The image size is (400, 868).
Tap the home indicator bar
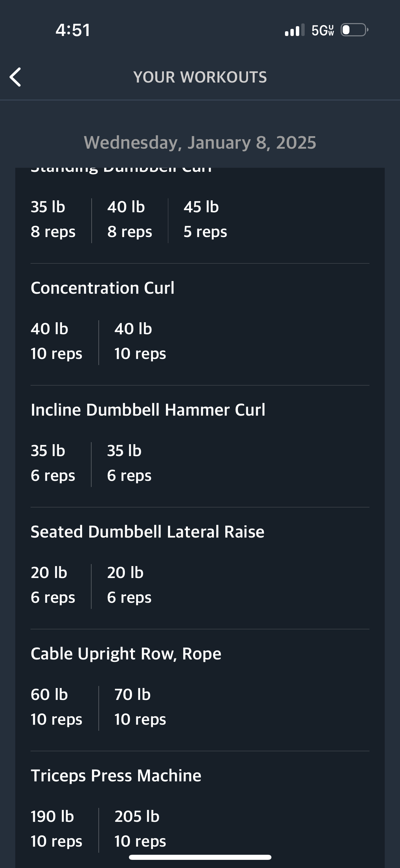(x=200, y=857)
